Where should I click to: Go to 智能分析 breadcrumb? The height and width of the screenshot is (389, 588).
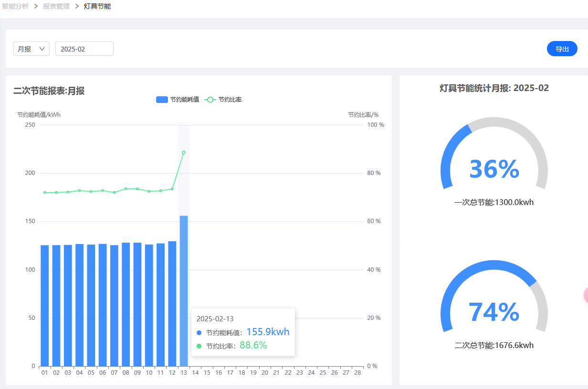15,6
